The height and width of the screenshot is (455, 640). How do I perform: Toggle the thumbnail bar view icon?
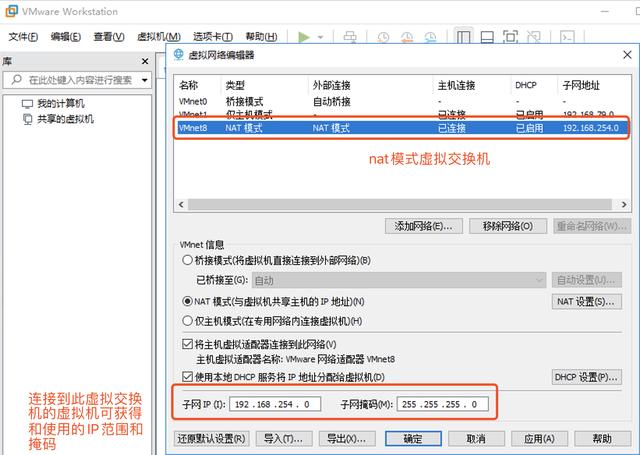pyautogui.click(x=487, y=37)
